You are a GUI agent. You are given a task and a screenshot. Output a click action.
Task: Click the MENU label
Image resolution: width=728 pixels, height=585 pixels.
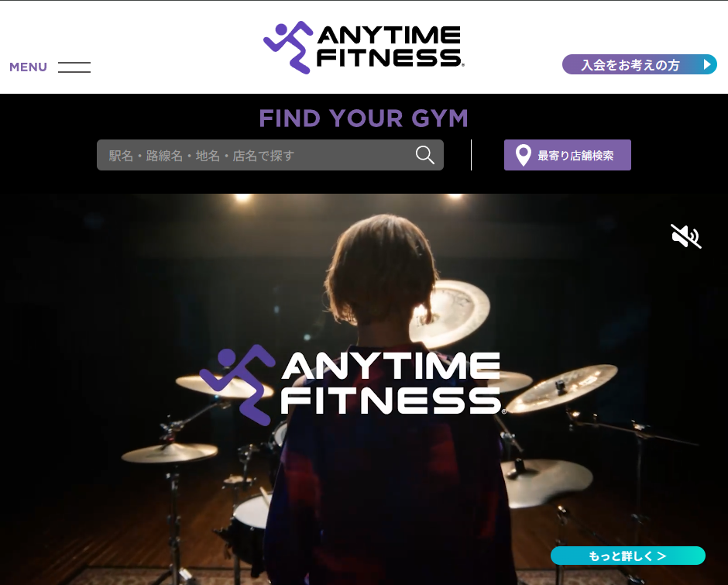[29, 67]
